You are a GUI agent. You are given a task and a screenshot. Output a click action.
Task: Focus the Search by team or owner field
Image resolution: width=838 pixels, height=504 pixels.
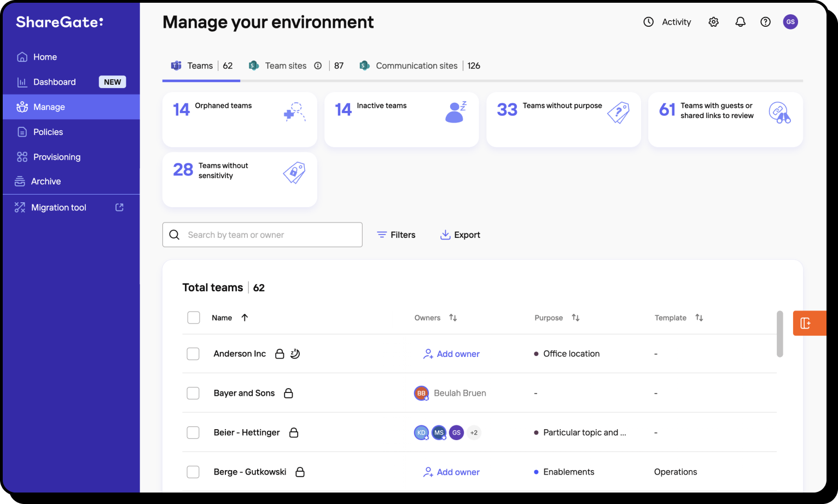click(262, 235)
